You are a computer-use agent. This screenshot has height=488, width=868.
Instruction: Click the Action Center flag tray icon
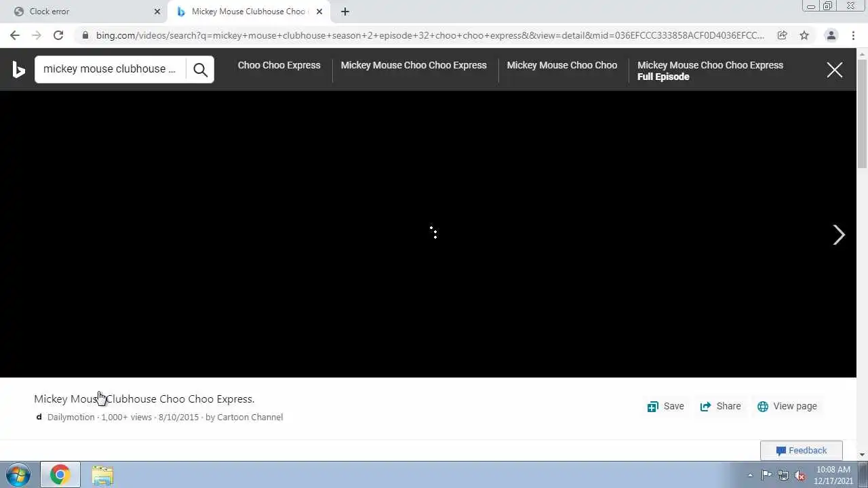tap(766, 475)
